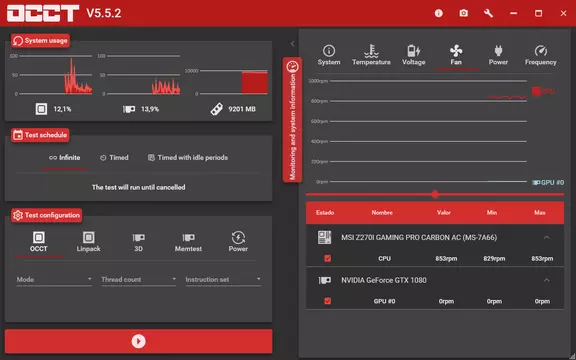The width and height of the screenshot is (576, 360).
Task: Uncheck the CPU fan sensor checkbox
Action: coord(328,259)
